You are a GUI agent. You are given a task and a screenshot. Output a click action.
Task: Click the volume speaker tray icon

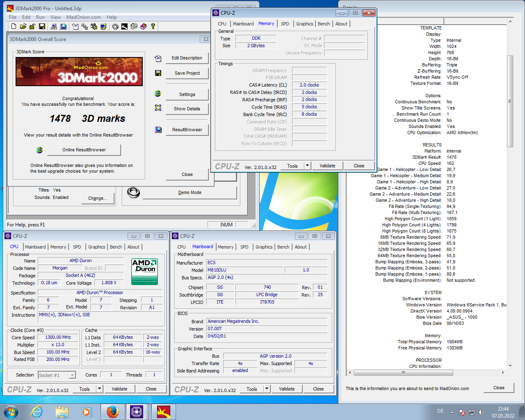pyautogui.click(x=482, y=412)
